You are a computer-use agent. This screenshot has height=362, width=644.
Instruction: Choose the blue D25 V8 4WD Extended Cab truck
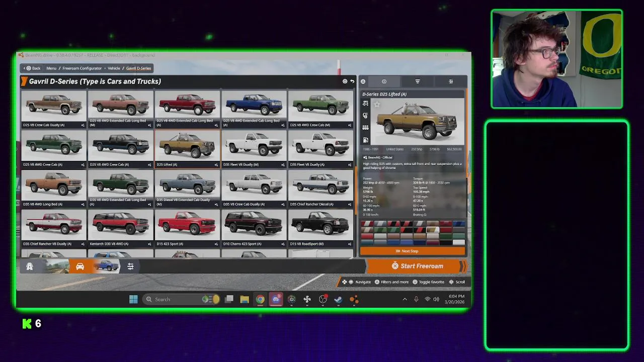click(x=254, y=109)
